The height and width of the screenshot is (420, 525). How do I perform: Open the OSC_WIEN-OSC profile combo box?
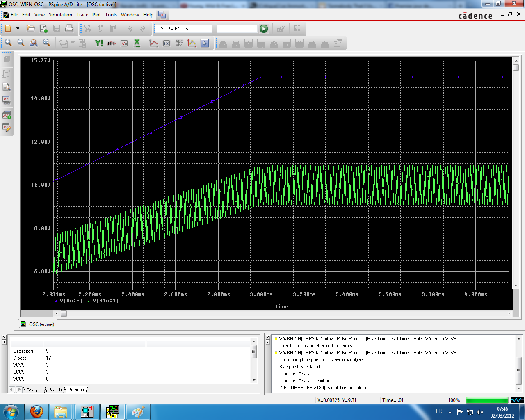coord(184,29)
